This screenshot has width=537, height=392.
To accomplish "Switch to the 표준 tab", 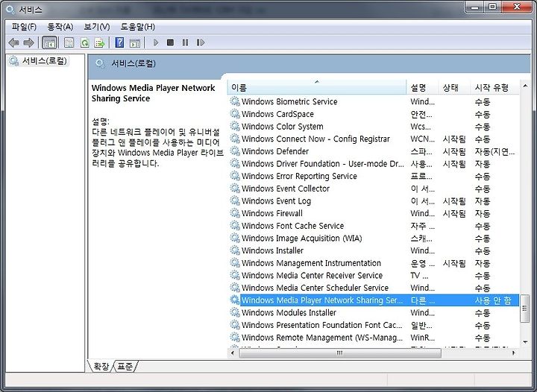I will [x=125, y=367].
